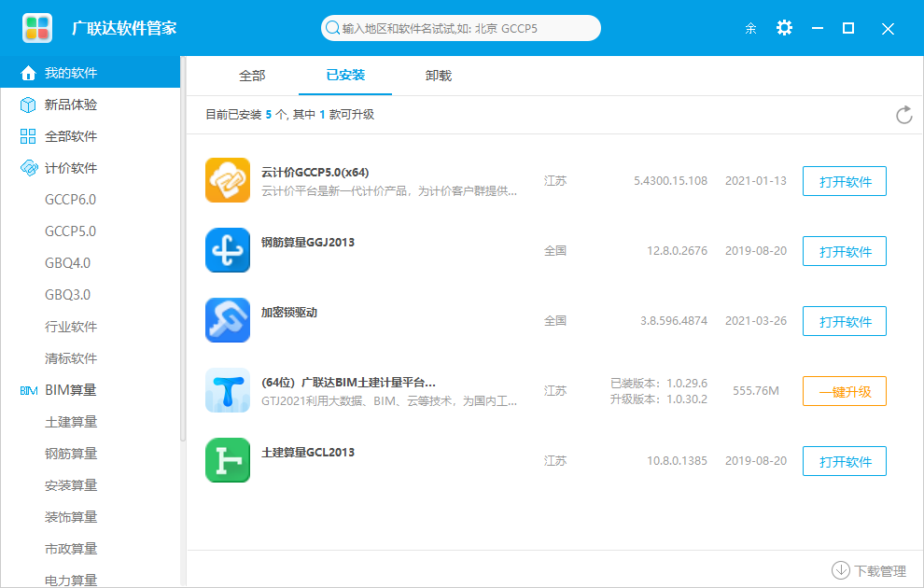Image resolution: width=924 pixels, height=588 pixels.
Task: Click the 云计价GCCP5.0 orange app icon
Action: [228, 180]
